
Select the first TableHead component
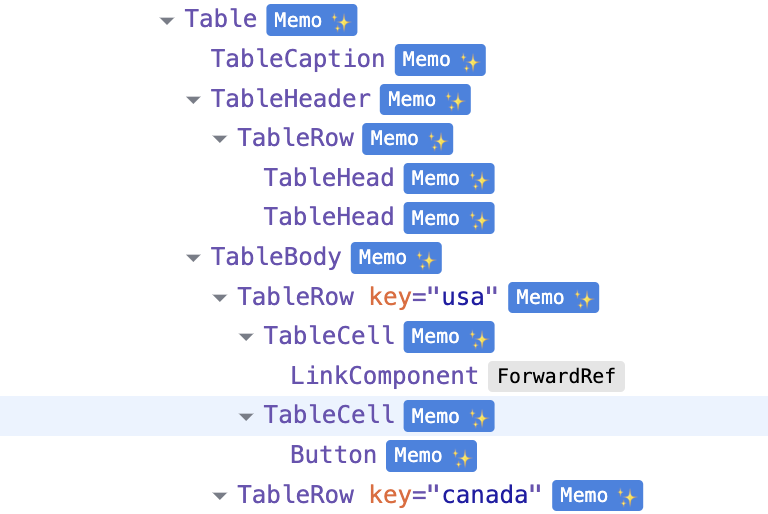point(328,179)
